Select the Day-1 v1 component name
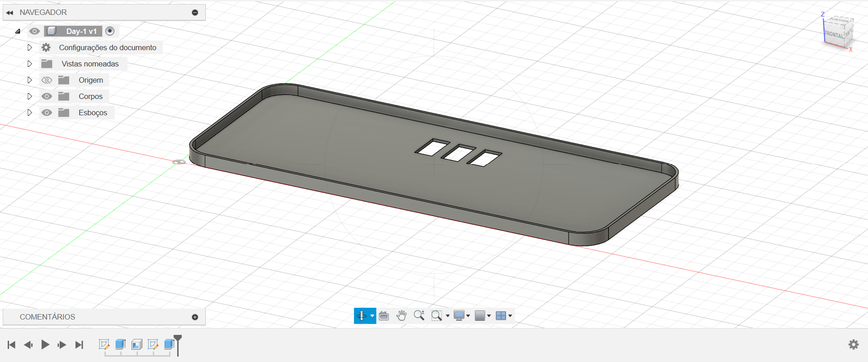Image resolution: width=868 pixels, height=362 pixels. pyautogui.click(x=81, y=31)
